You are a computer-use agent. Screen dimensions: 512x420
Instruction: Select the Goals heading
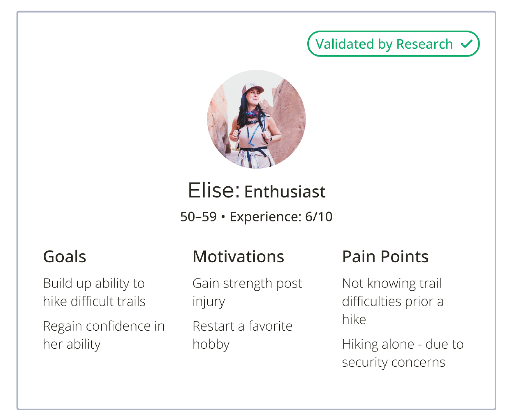tap(65, 257)
